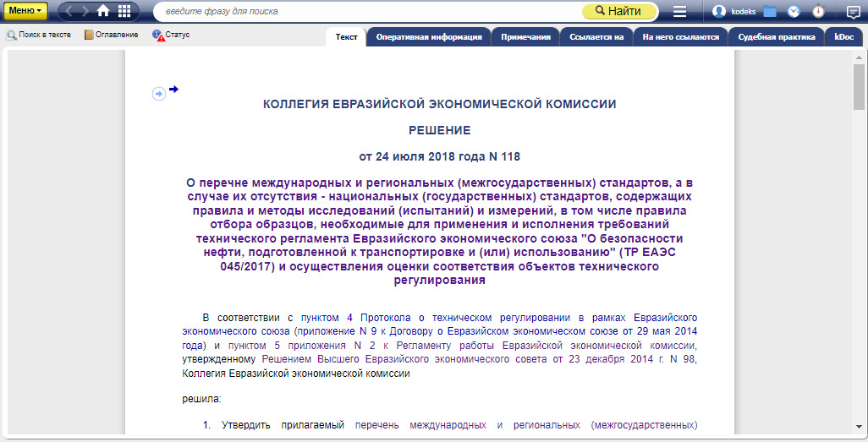Click the РЕШЕНИЕ heading text
The image size is (868, 442).
(x=440, y=130)
